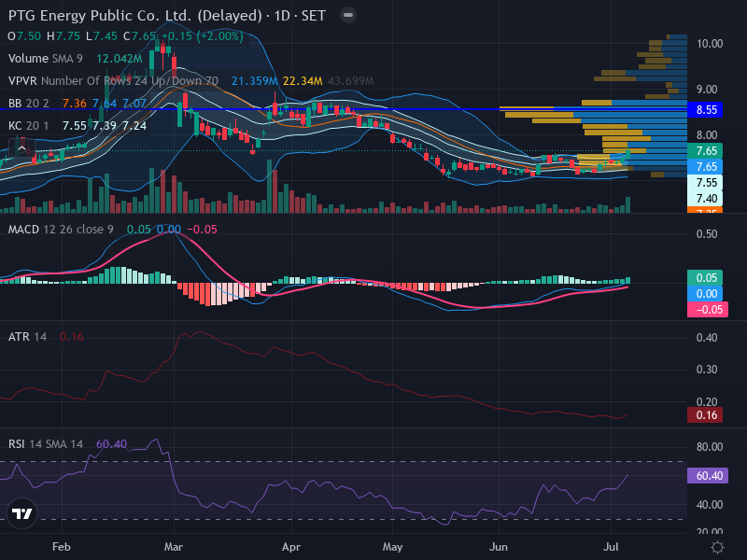Collapse the indicator legend with chevron button

tap(21, 148)
